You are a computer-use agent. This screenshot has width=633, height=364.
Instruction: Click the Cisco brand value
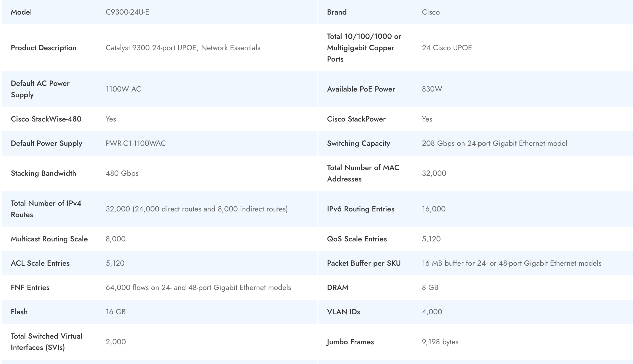click(431, 12)
